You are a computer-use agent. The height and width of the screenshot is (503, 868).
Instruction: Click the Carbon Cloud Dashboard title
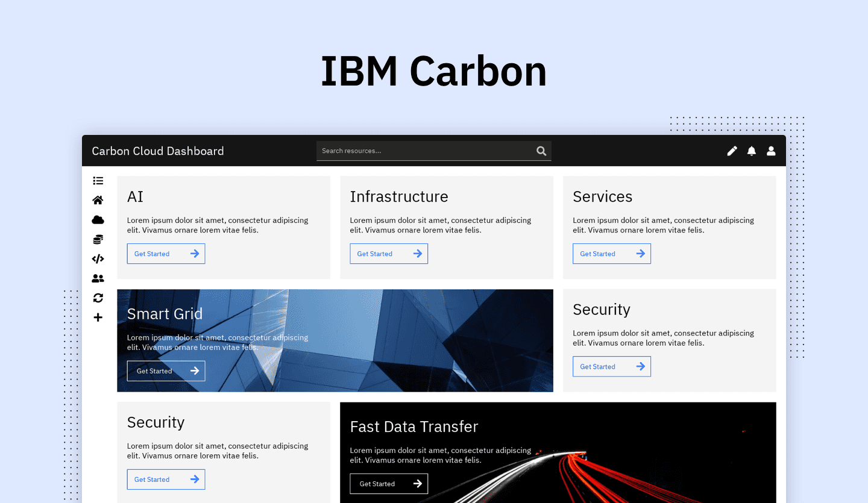(x=158, y=151)
